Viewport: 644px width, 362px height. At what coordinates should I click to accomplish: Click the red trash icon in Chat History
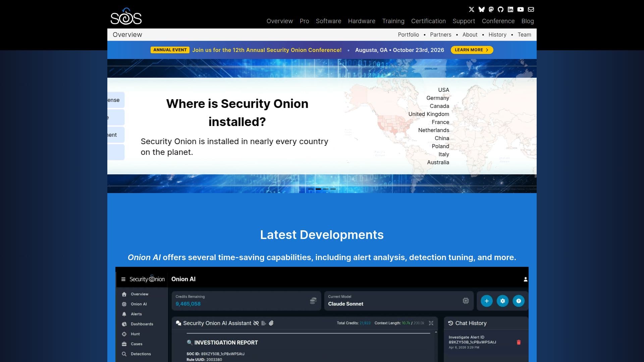click(519, 342)
